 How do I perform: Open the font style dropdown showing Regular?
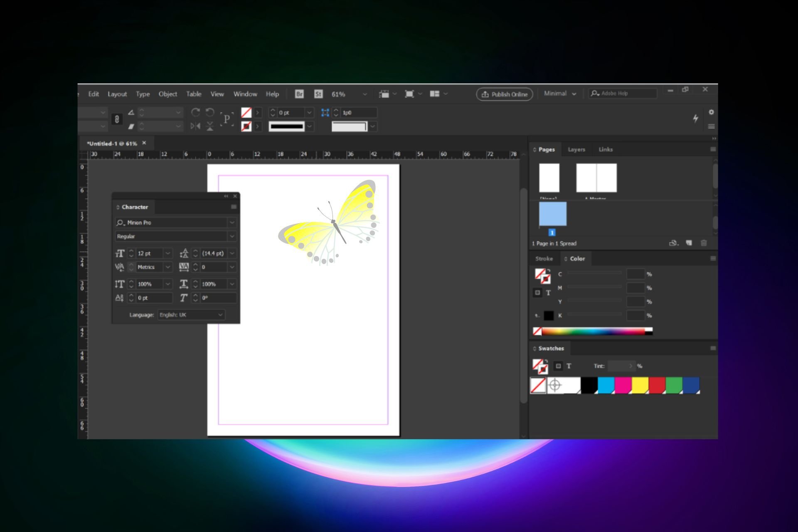click(232, 236)
